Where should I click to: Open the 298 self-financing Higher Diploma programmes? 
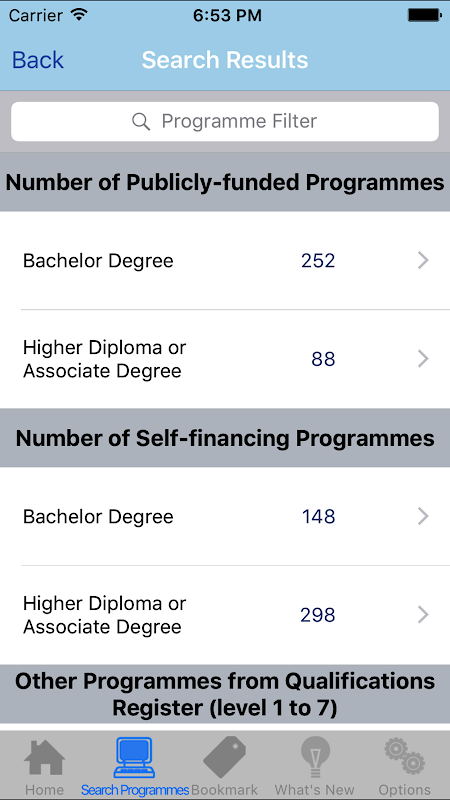225,615
